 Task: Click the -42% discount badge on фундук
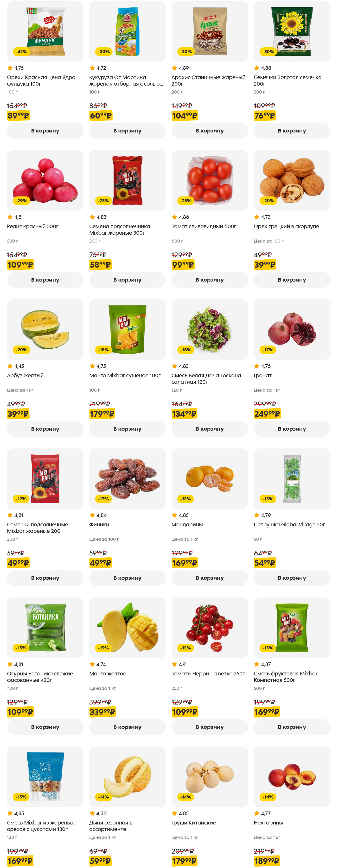click(x=22, y=51)
